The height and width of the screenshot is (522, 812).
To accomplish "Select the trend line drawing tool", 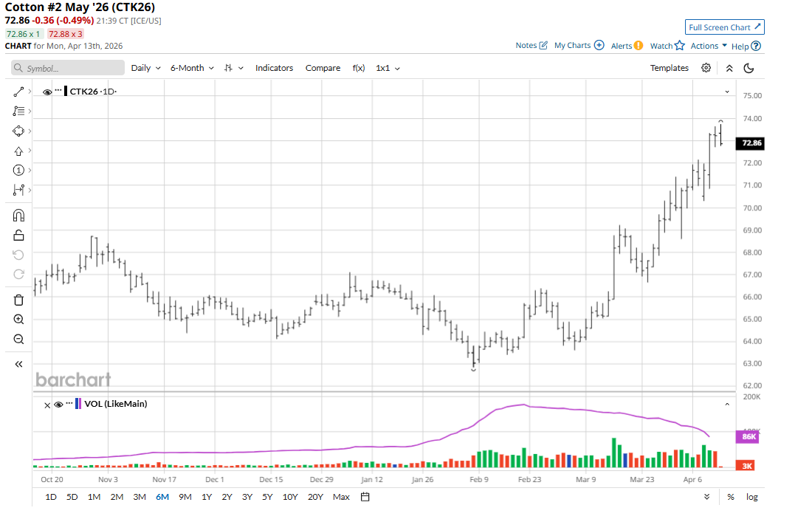I will click(x=19, y=92).
